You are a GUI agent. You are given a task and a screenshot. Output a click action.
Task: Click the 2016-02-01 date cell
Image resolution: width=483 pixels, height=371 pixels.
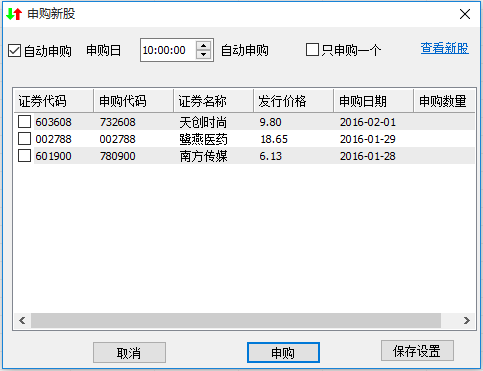[368, 122]
